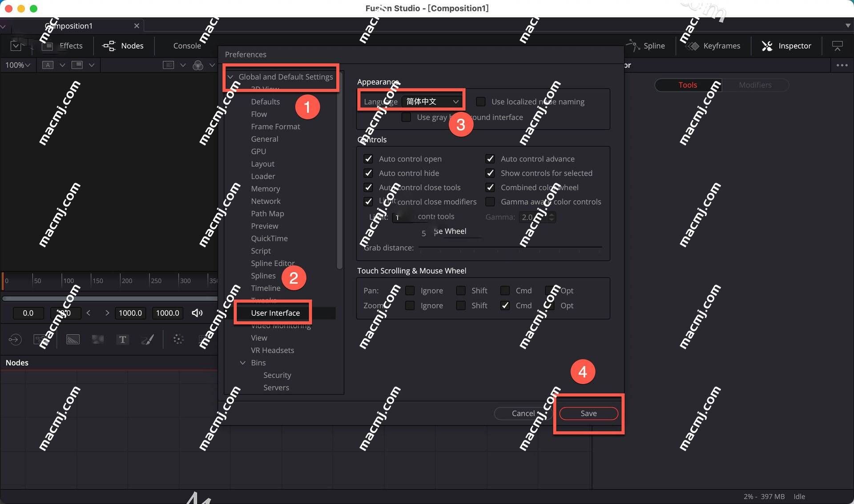Viewport: 854px width, 504px height.
Task: Add a particle emitter node from toolbar
Action: pyautogui.click(x=178, y=340)
